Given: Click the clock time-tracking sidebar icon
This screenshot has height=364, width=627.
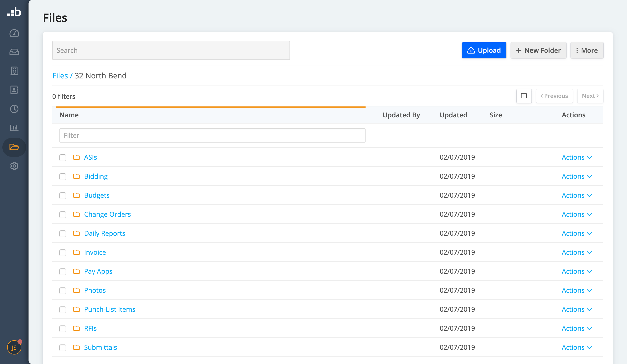Looking at the screenshot, I should tap(14, 109).
